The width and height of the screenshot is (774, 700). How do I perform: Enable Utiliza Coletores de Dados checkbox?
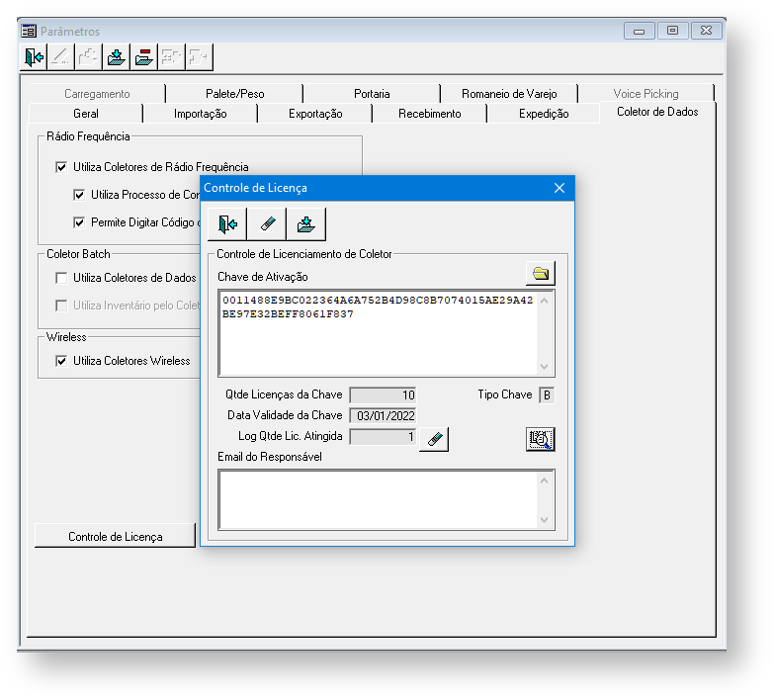click(x=61, y=278)
